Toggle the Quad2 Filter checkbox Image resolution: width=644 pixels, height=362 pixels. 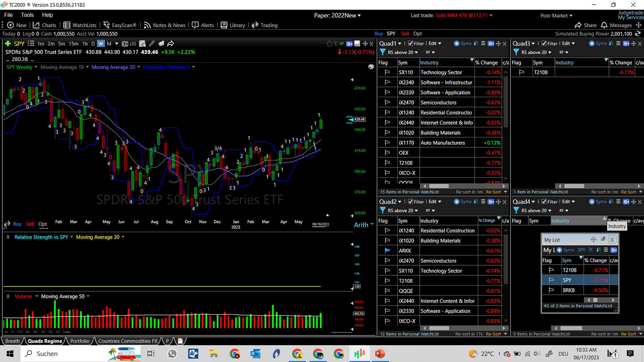(x=410, y=202)
